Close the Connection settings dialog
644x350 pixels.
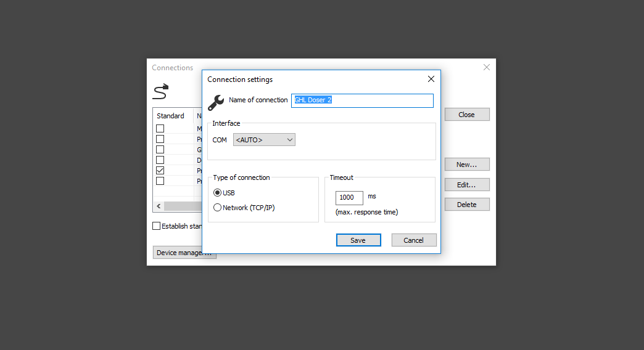[431, 79]
